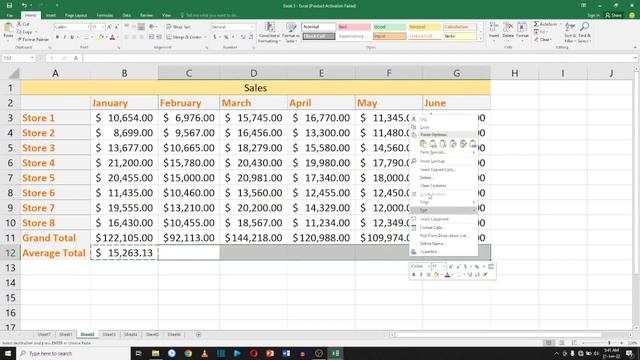This screenshot has width=640, height=360.
Task: Apply the Bad cell style
Action: tap(354, 27)
